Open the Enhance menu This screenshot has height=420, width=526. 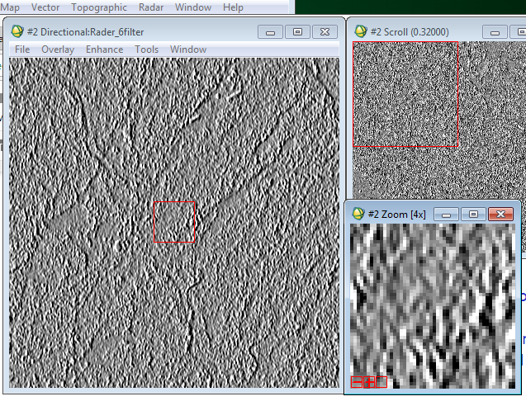pyautogui.click(x=104, y=50)
